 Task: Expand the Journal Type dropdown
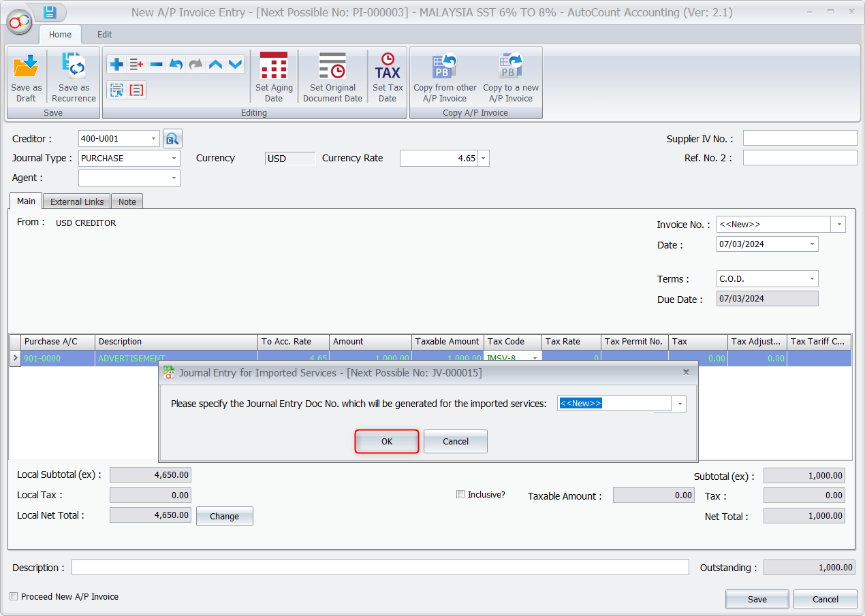[x=174, y=159]
